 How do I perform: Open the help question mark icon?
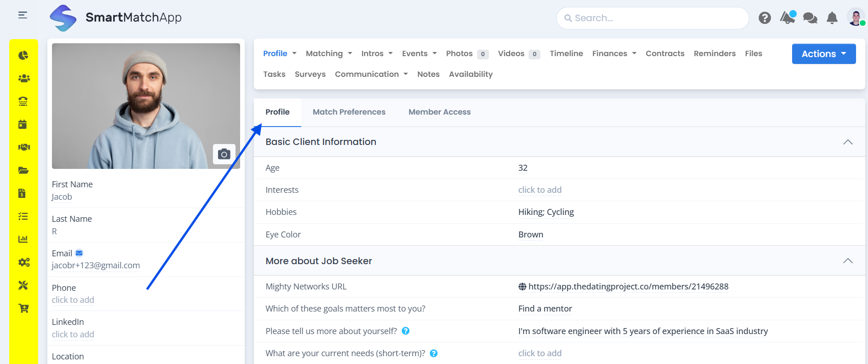coord(765,18)
